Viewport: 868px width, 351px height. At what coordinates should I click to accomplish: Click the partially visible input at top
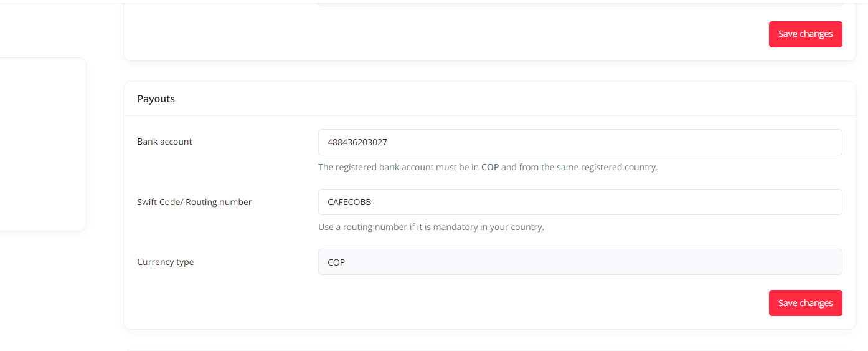580,4
